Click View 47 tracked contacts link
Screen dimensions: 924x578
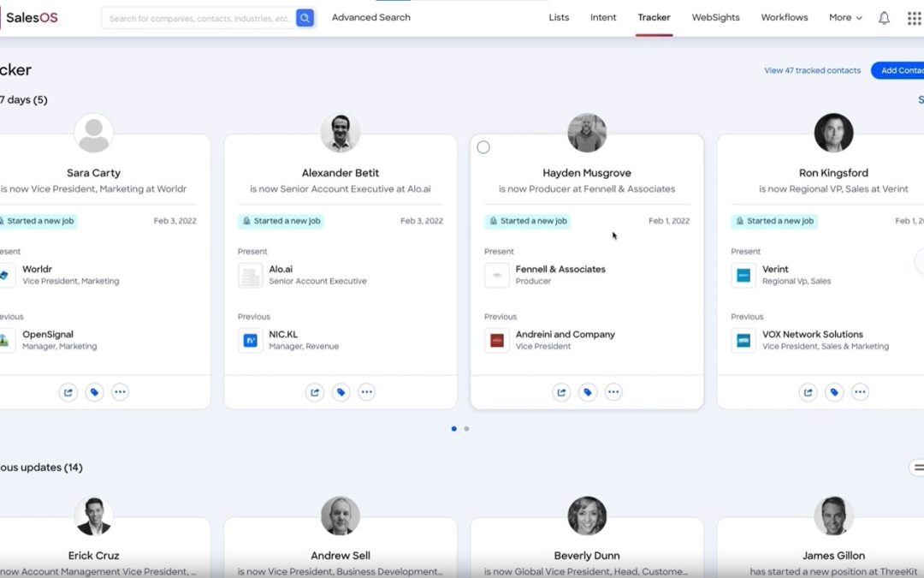tap(812, 70)
